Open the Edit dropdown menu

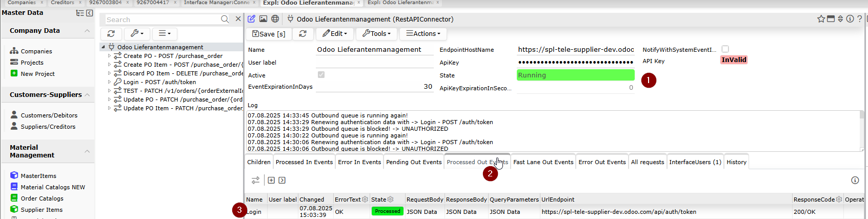coord(334,34)
